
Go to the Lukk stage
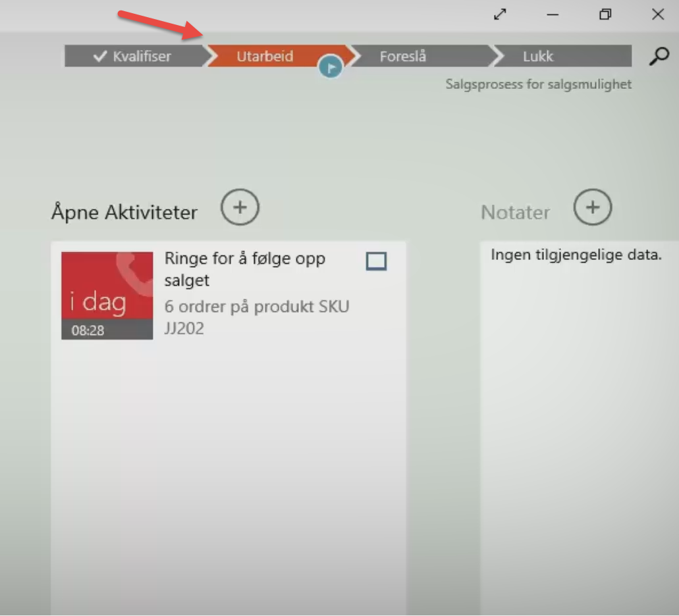point(538,57)
